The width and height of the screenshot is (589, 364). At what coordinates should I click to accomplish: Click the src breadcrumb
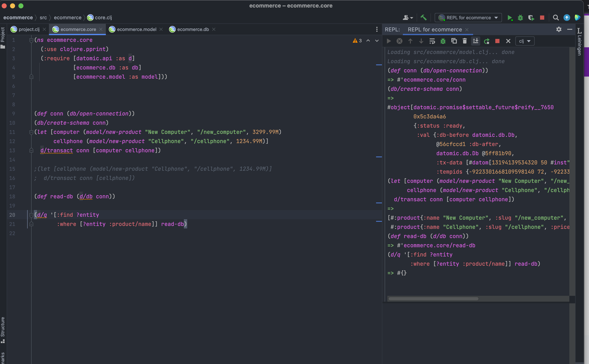(x=43, y=18)
